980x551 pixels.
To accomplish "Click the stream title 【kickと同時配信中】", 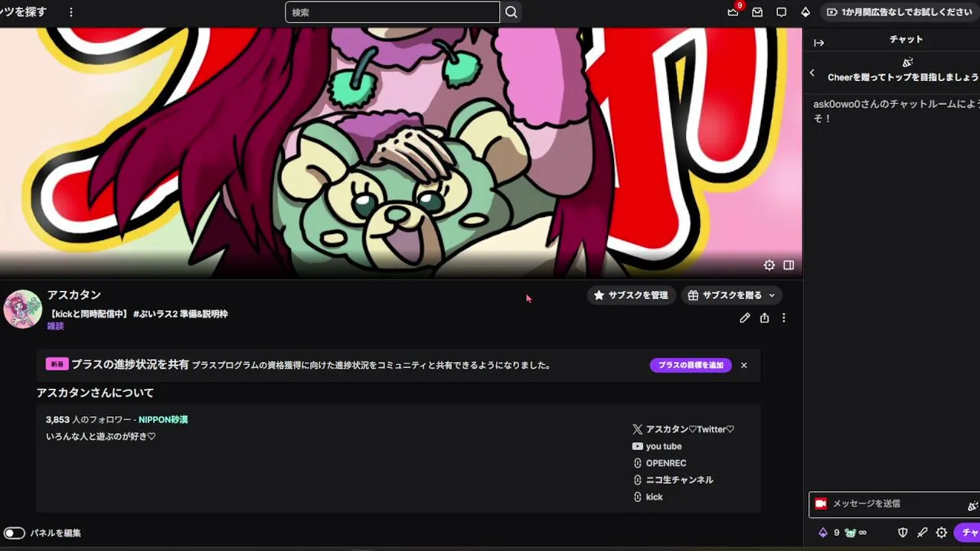I will (x=137, y=314).
